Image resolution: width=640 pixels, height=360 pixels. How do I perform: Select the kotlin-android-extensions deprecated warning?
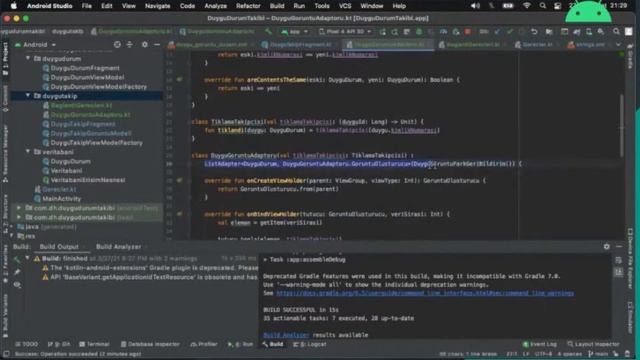point(149,268)
